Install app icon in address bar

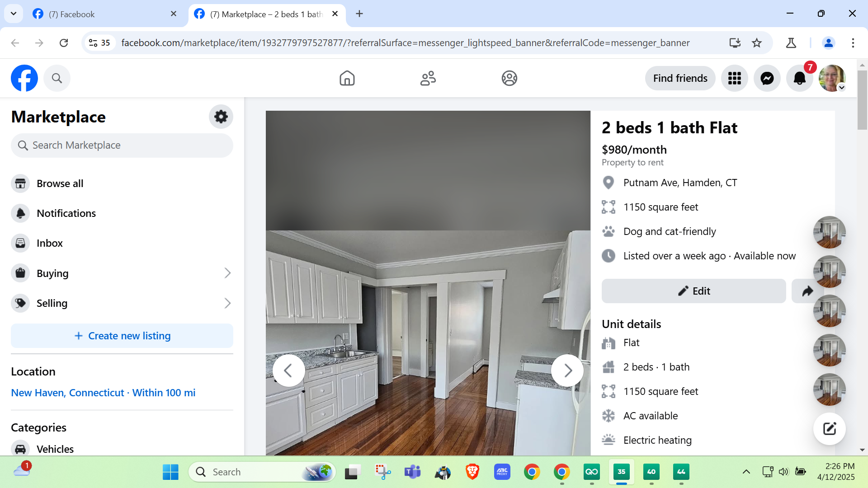pos(735,43)
